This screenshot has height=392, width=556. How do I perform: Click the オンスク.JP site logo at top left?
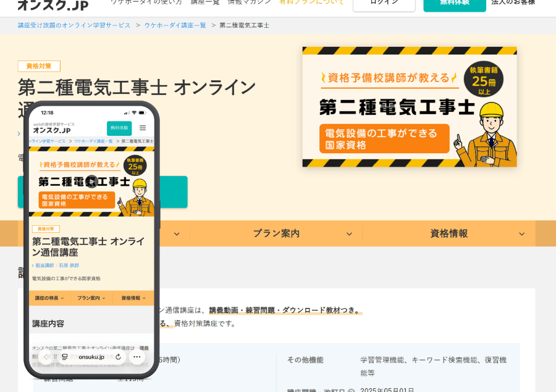click(53, 5)
